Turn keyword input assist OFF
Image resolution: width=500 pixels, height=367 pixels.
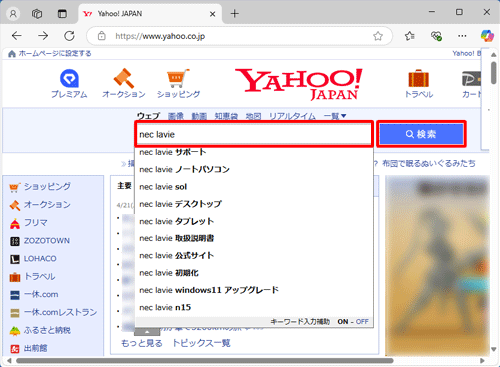(362, 322)
